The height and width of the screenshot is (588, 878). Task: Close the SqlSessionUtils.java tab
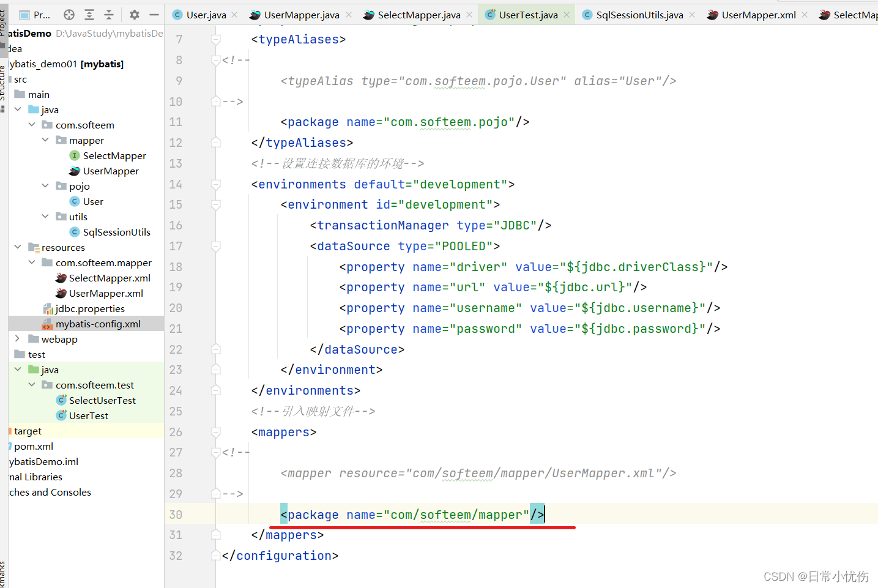[692, 15]
